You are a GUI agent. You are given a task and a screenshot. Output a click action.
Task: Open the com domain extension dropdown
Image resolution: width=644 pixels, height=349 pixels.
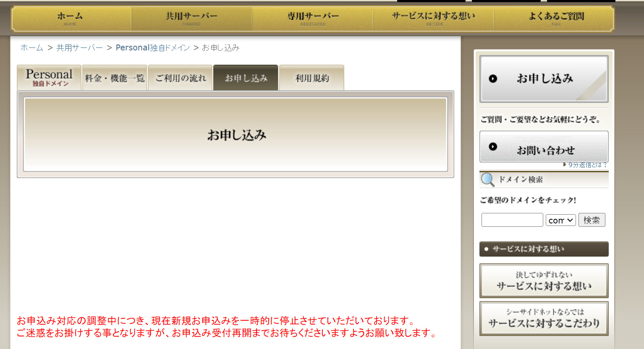[x=560, y=220]
